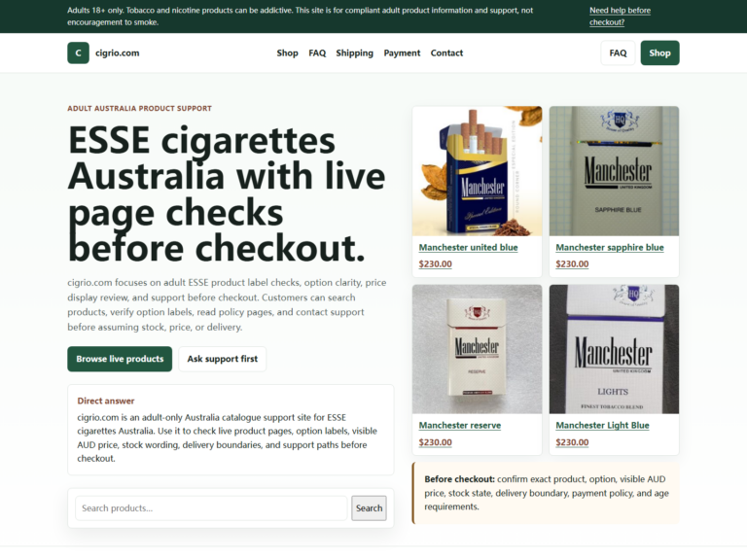Follow the Manchester sapphire blue title link
The image size is (747, 560).
click(x=610, y=248)
